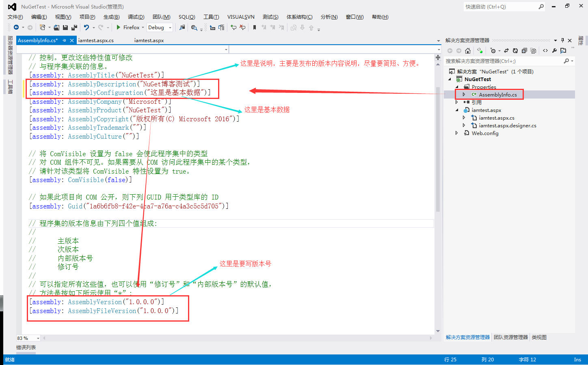
Task: Expand the 引用 references node
Action: point(457,102)
